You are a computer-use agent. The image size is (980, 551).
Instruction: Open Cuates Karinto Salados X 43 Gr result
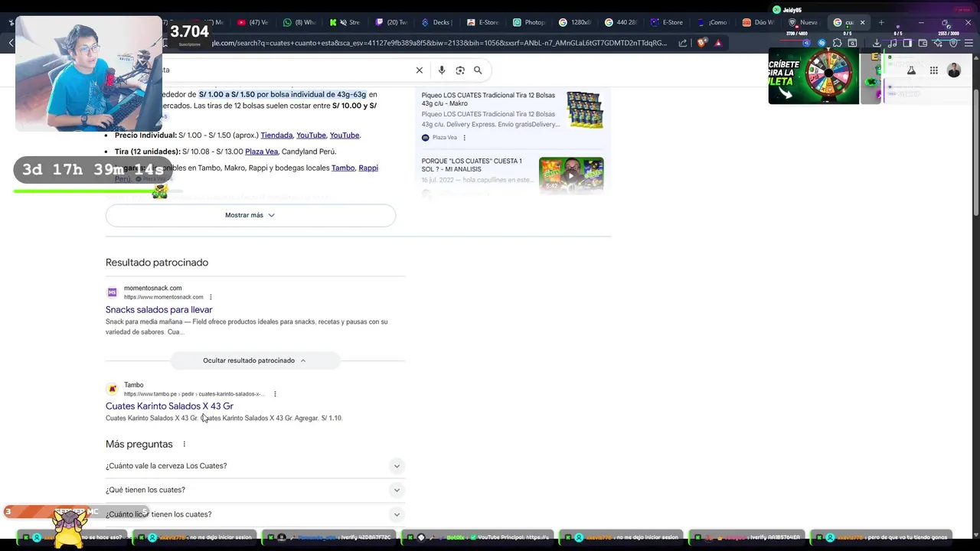[169, 406]
